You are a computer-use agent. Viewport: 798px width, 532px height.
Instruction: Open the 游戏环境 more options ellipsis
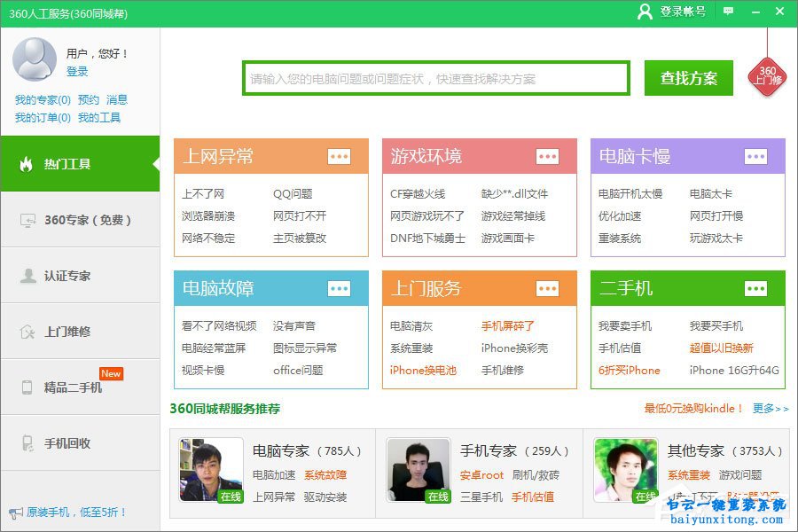tap(548, 156)
